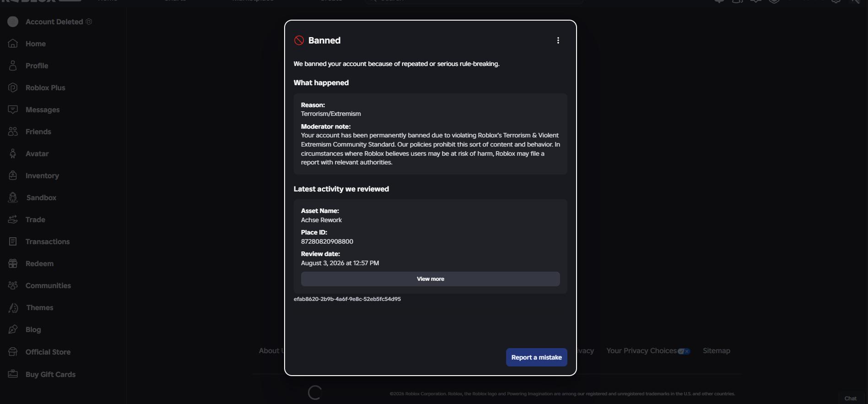Select the Roblox Plus hexagon icon
868x404 pixels.
point(13,87)
